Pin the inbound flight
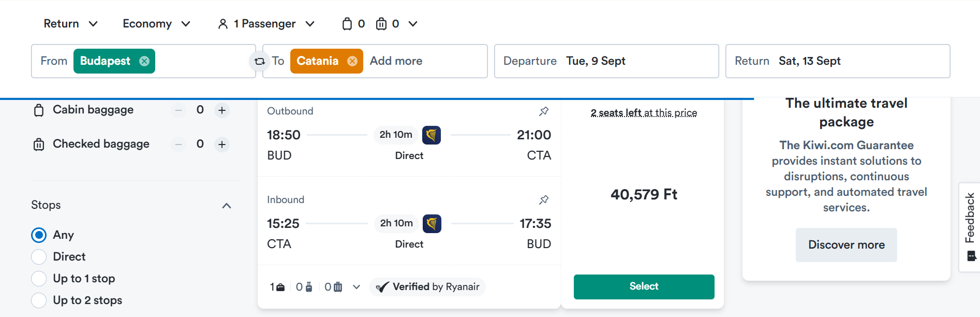The image size is (980, 317). click(x=544, y=200)
